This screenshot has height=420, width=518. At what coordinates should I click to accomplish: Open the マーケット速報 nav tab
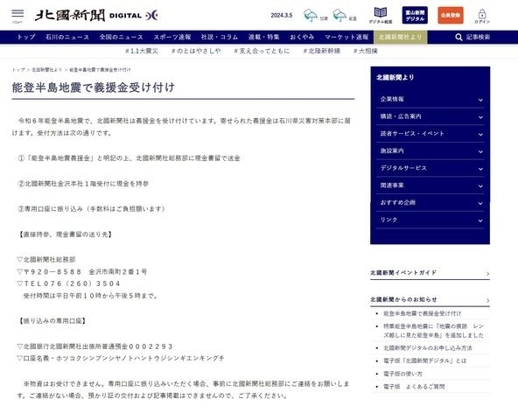346,37
